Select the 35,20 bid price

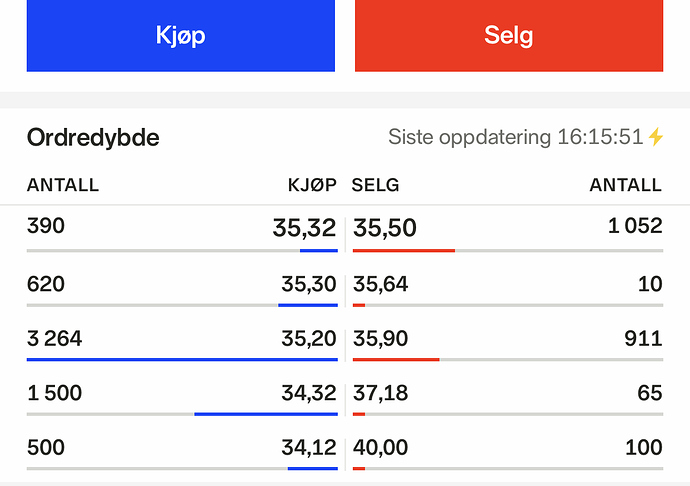point(309,339)
